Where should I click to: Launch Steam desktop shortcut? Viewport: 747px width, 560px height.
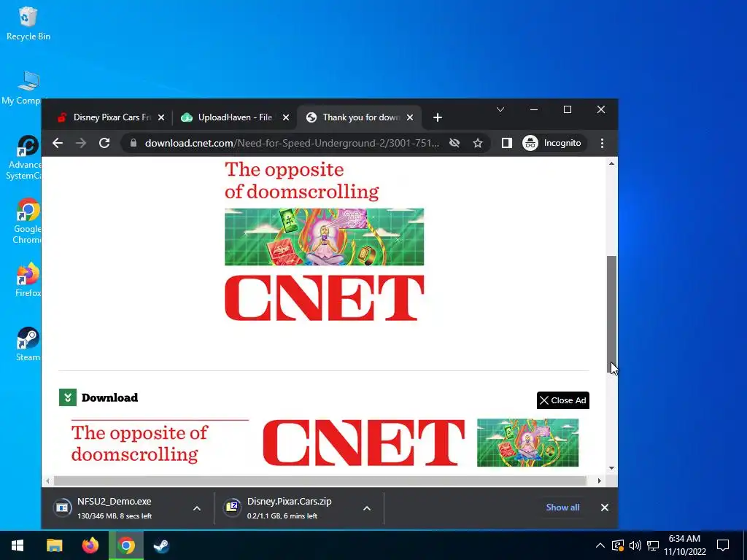pos(28,344)
